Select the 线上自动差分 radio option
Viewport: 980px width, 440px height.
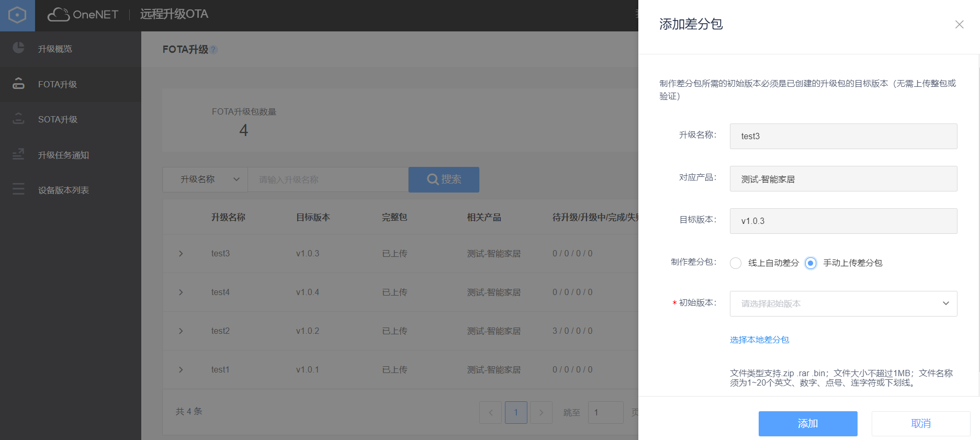[736, 263]
